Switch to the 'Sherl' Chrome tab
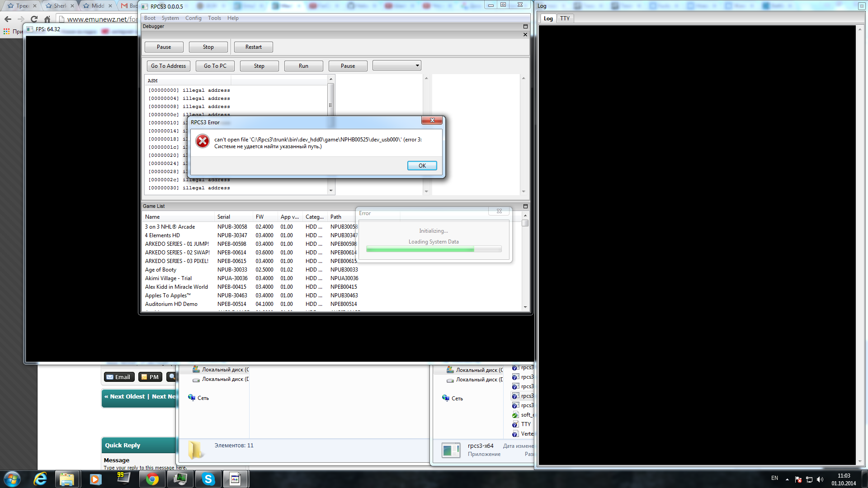This screenshot has width=868, height=488. coord(60,6)
